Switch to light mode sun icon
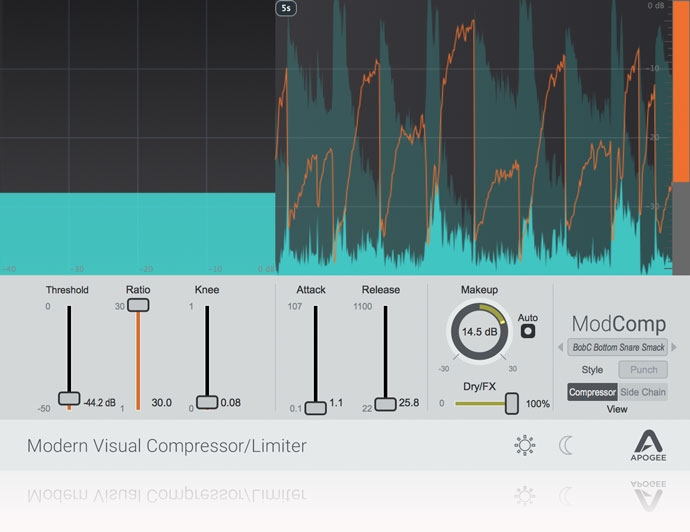Screen dimensions: 690x532 524,445
